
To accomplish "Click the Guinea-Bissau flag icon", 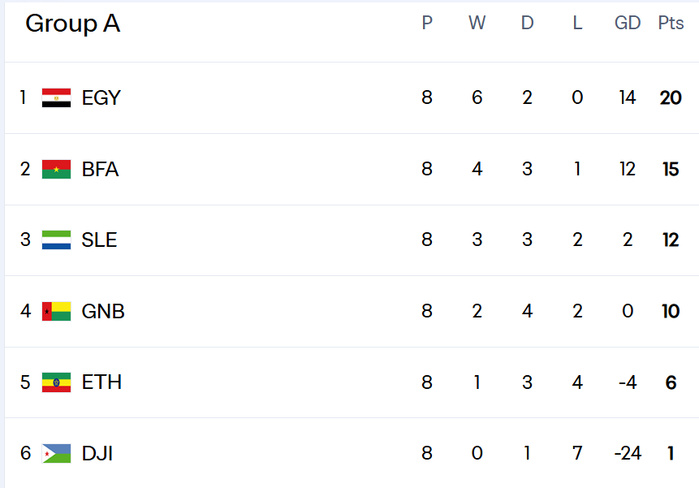I will [x=56, y=311].
